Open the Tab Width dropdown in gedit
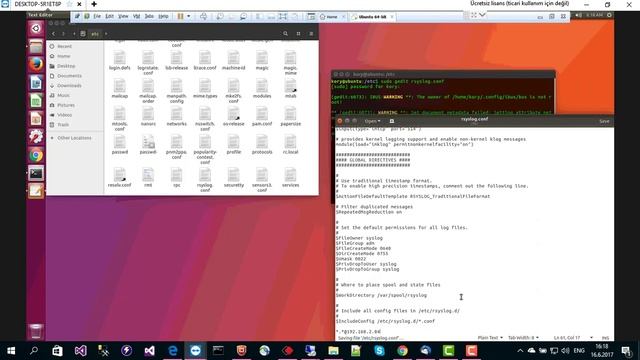The height and width of the screenshot is (360, 640). tap(524, 338)
